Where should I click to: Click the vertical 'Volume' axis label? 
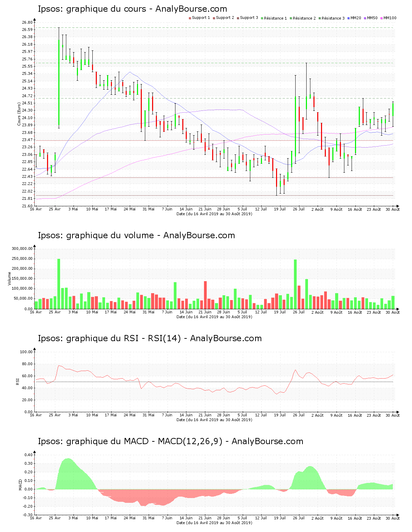(x=10, y=279)
